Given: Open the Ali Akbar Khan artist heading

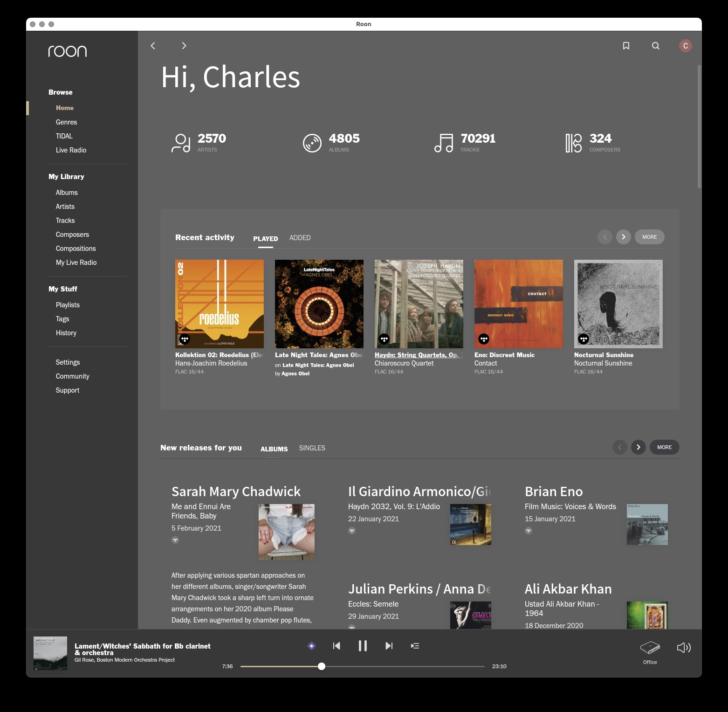Looking at the screenshot, I should [568, 589].
